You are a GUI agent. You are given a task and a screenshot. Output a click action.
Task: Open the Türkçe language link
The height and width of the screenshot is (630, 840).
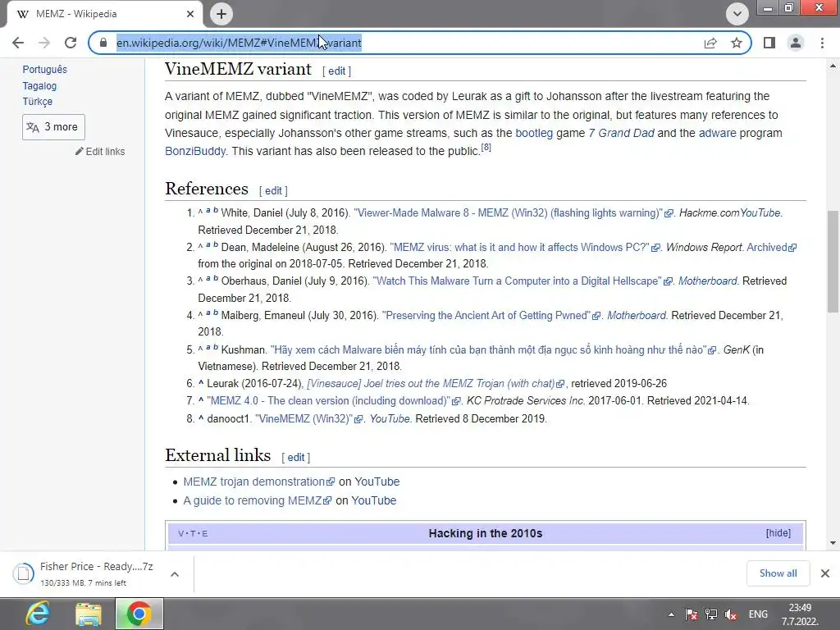38,101
